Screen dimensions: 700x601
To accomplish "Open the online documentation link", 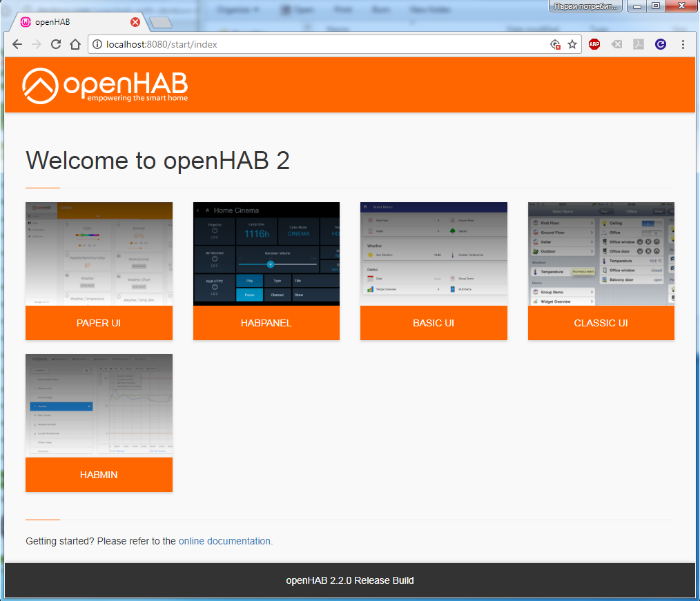I will pos(224,541).
